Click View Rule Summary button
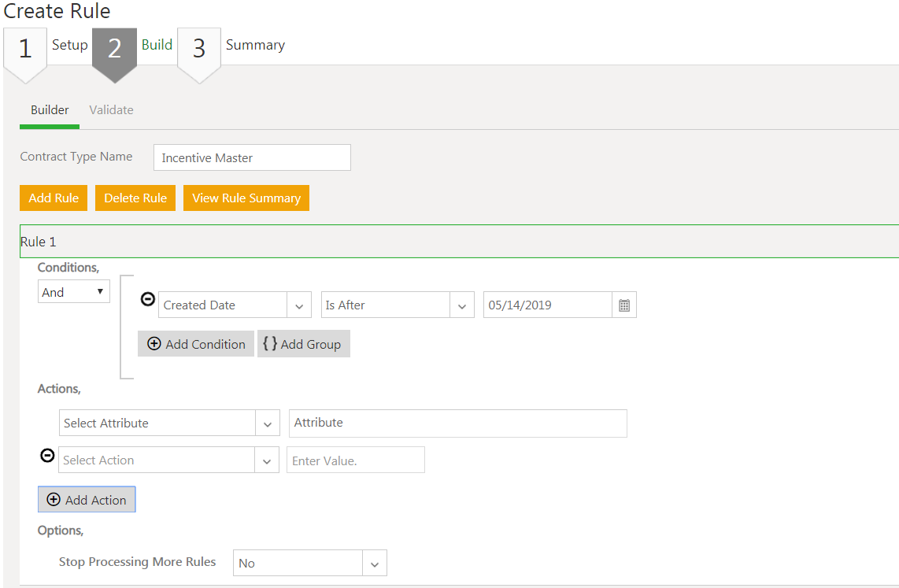This screenshot has height=588, width=899. pos(246,198)
